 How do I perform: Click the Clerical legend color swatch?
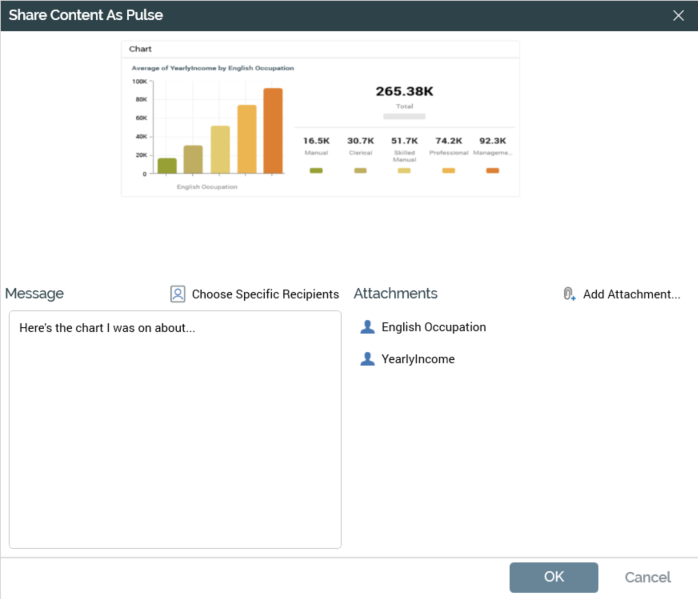tap(360, 171)
